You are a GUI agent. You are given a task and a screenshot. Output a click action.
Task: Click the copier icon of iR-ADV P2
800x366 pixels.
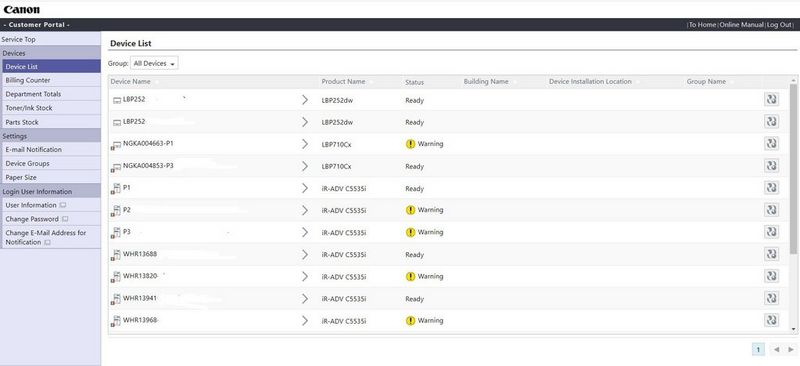[x=116, y=211]
